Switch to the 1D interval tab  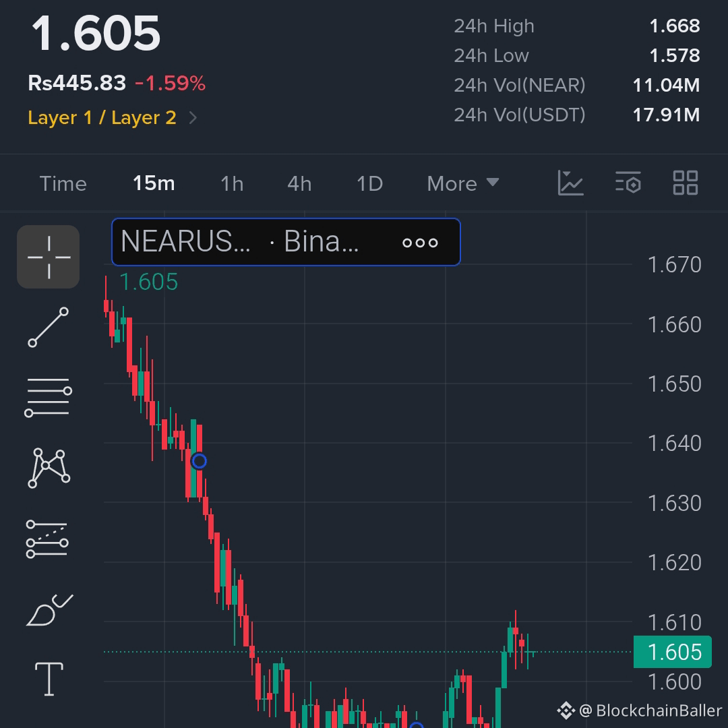[x=369, y=183]
